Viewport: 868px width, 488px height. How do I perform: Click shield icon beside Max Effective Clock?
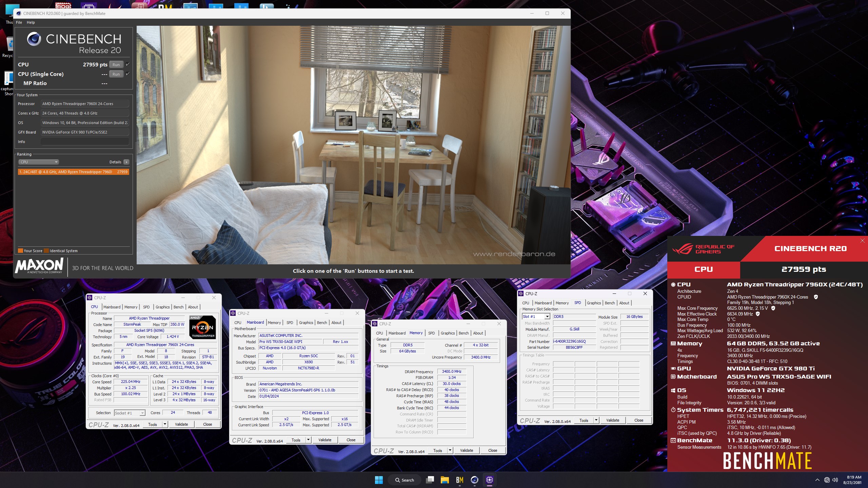coord(758,314)
